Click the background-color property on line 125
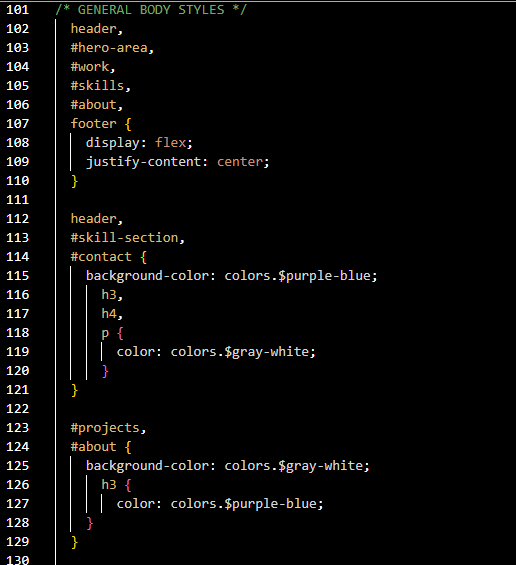This screenshot has height=565, width=516. point(148,466)
